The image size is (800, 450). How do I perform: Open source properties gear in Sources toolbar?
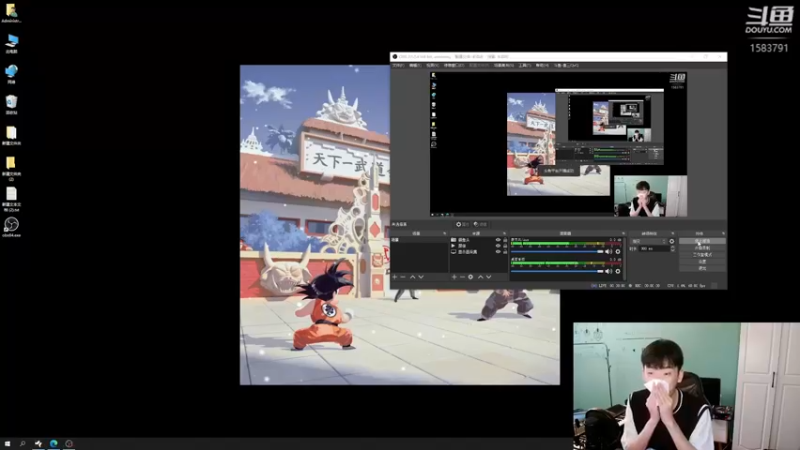(x=470, y=277)
